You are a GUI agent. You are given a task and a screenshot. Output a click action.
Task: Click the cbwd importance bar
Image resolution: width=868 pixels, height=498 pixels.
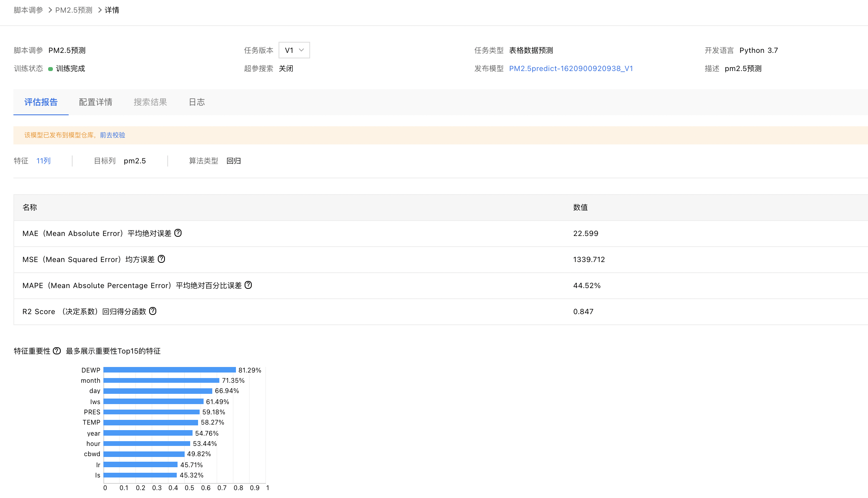144,454
